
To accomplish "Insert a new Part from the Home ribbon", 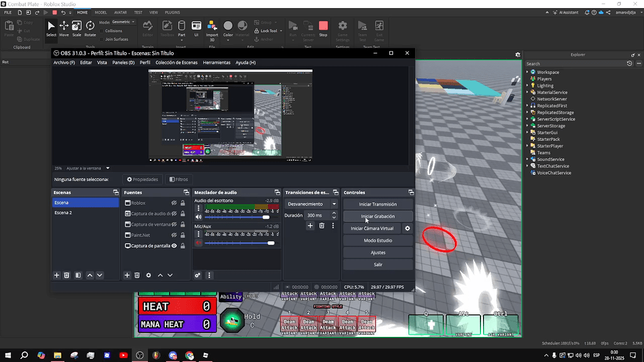I will 182,26.
